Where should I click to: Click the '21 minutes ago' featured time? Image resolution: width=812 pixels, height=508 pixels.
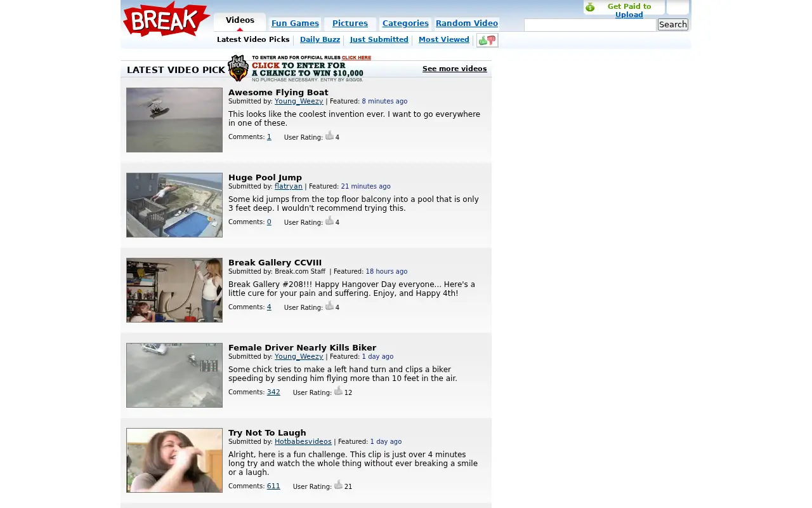365,187
